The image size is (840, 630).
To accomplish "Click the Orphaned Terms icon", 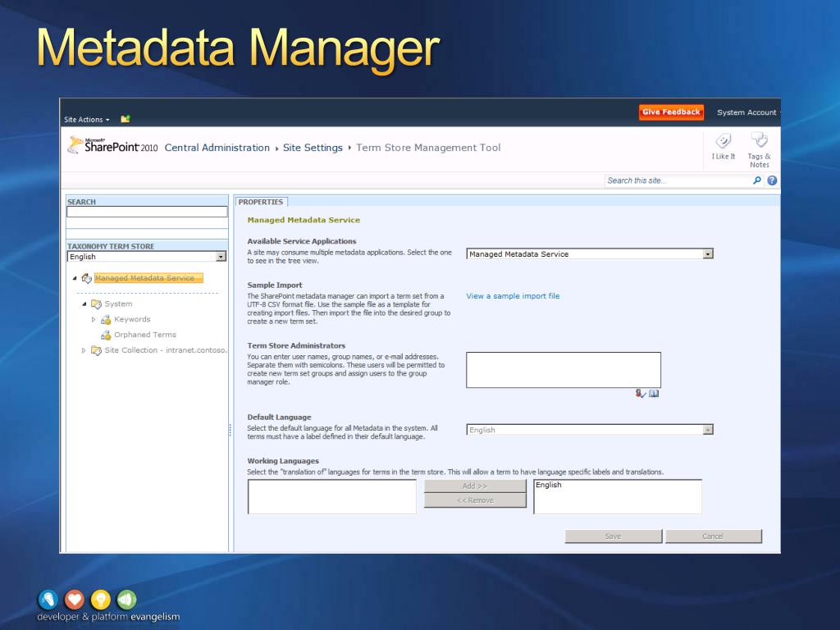I will (x=106, y=336).
